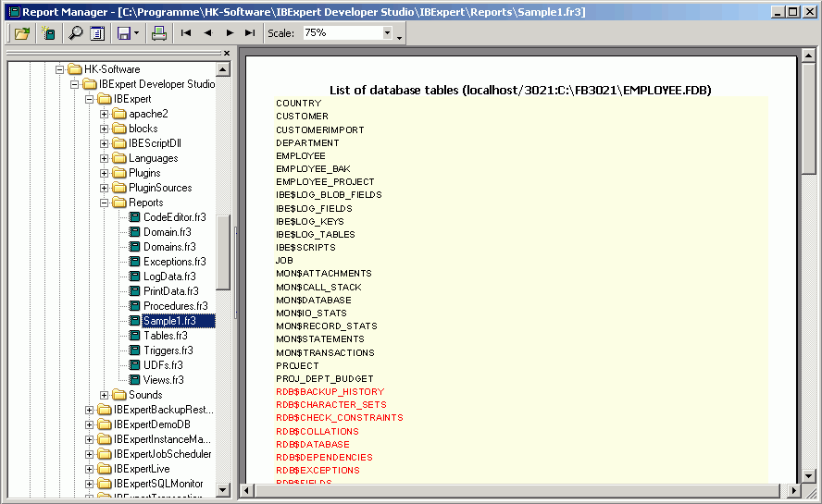The width and height of the screenshot is (822, 504).
Task: Click the file tree vertical scroll thumb
Action: [x=223, y=252]
